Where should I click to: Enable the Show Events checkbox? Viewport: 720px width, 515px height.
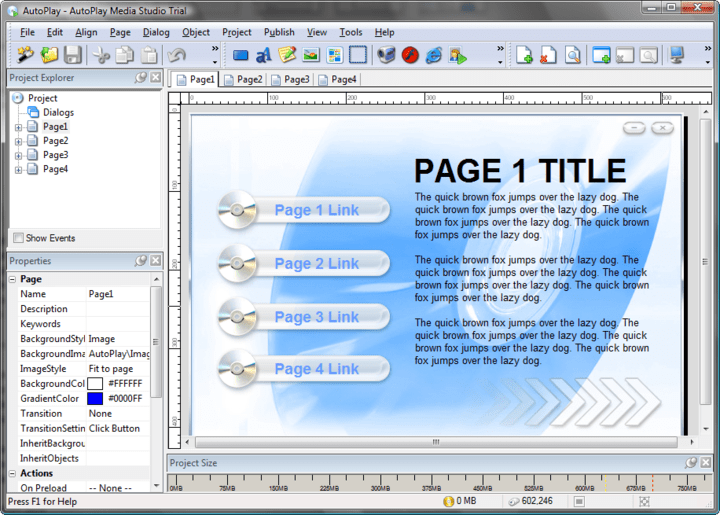(x=18, y=238)
